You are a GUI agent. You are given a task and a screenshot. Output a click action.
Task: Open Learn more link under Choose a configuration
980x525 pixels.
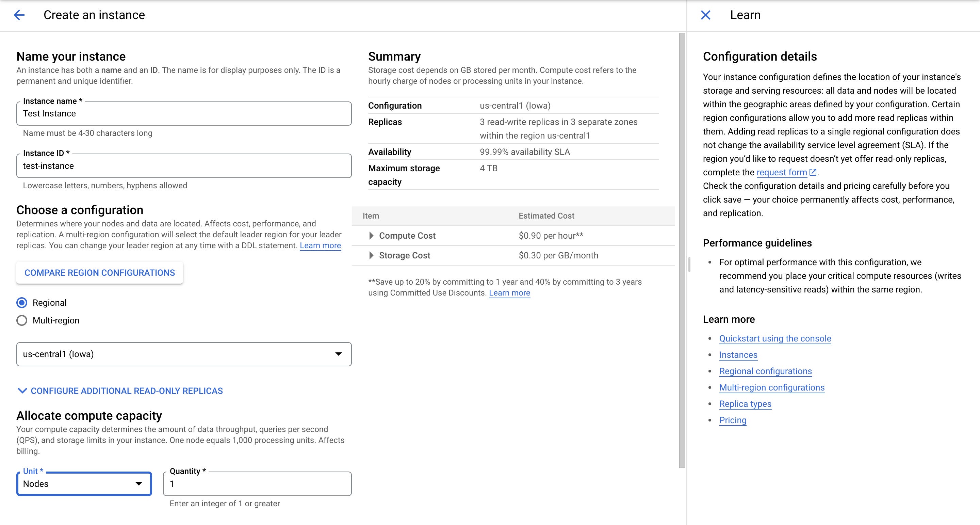click(320, 245)
